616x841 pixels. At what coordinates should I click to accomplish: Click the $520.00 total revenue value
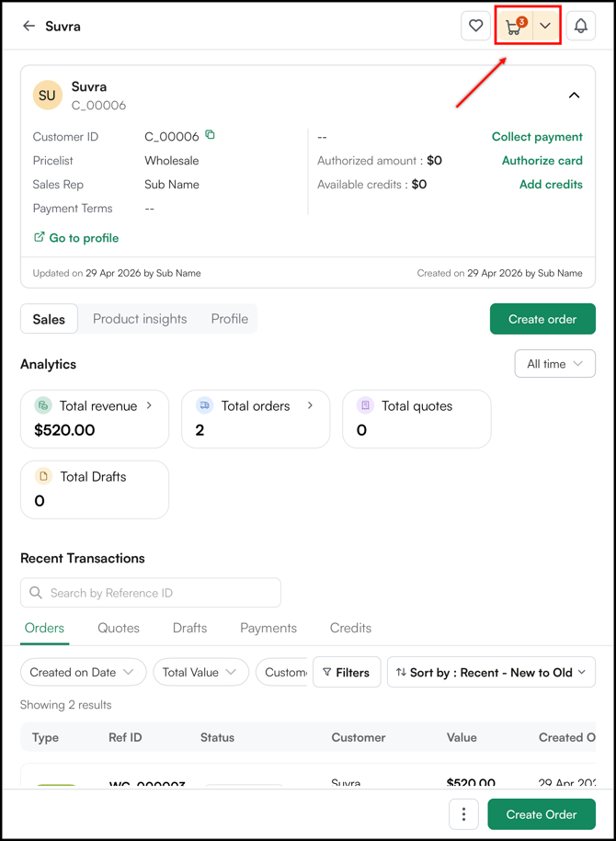64,429
